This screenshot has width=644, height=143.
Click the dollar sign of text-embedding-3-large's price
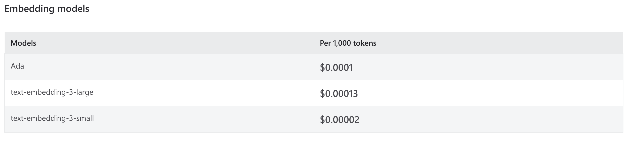(x=322, y=93)
